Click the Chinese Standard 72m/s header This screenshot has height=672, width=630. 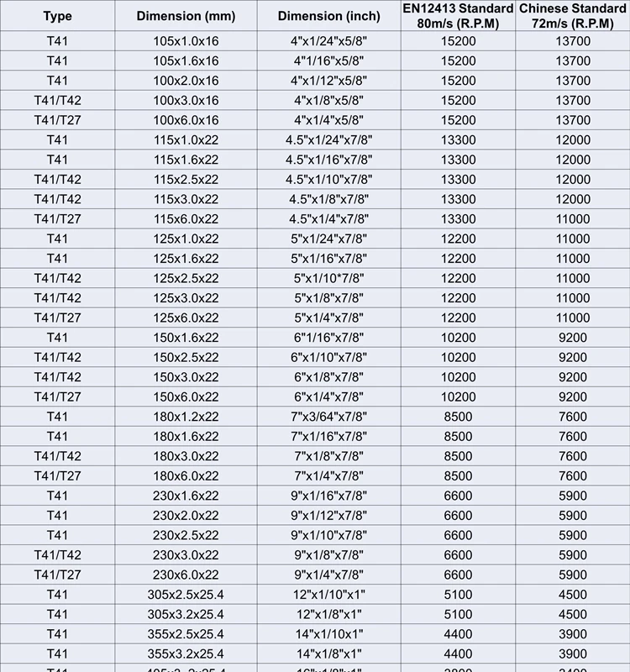point(573,16)
